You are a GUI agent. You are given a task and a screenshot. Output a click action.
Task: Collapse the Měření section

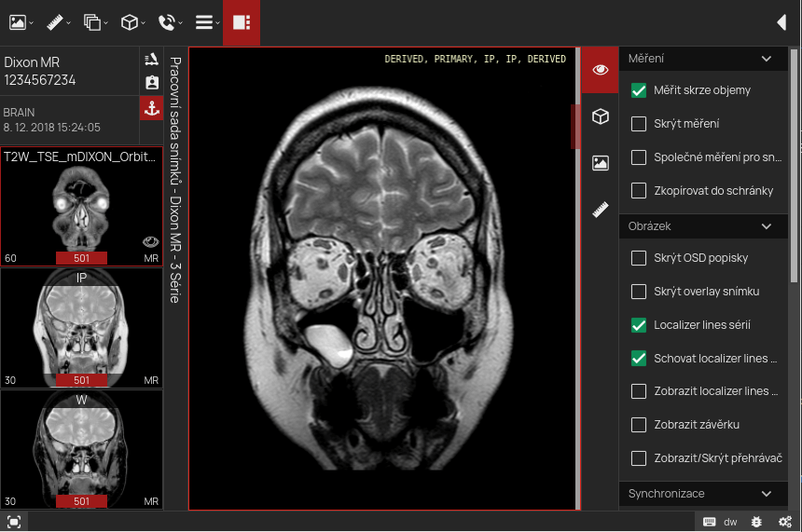[767, 59]
